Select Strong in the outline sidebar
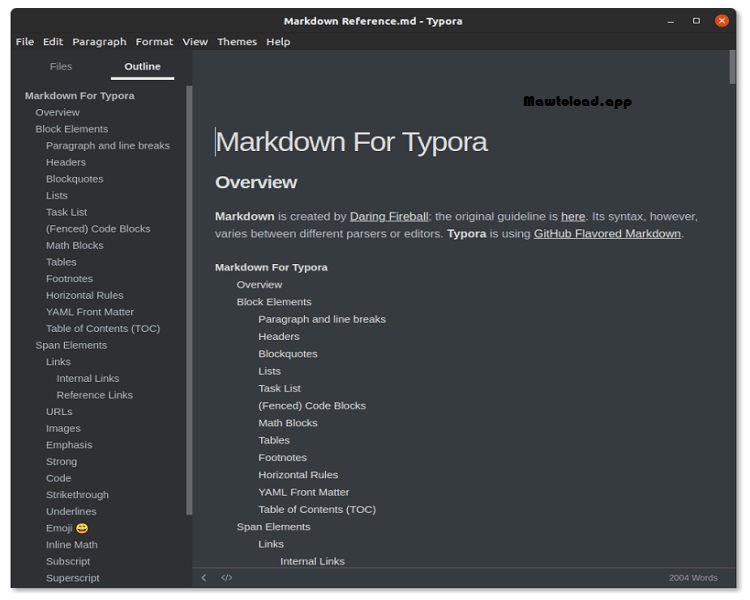 pyautogui.click(x=61, y=462)
